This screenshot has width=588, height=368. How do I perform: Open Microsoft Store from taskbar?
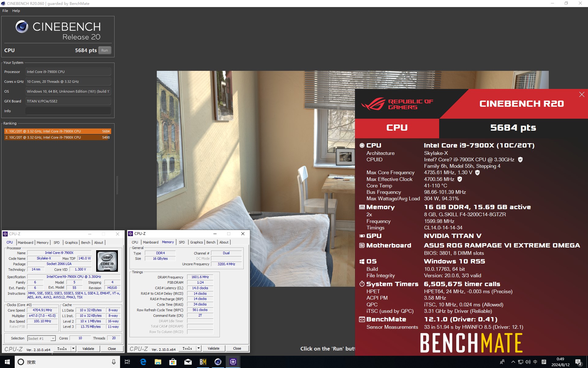(173, 362)
